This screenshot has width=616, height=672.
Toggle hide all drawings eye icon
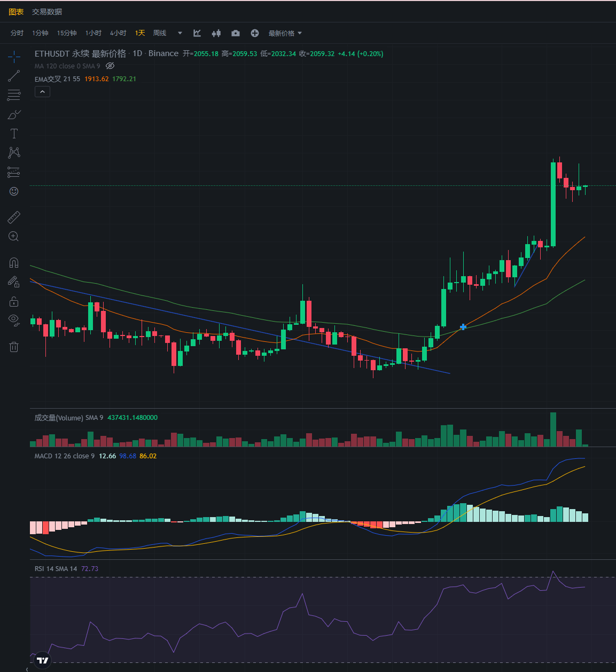[14, 320]
